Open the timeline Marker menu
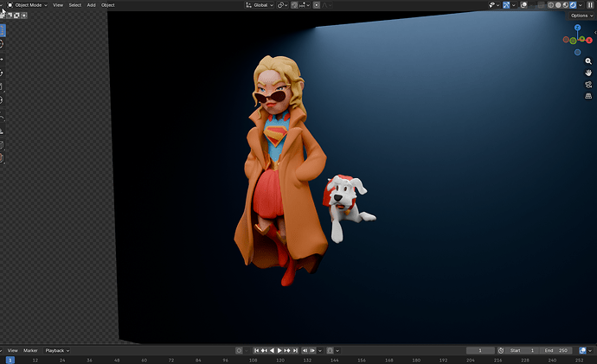 30,350
